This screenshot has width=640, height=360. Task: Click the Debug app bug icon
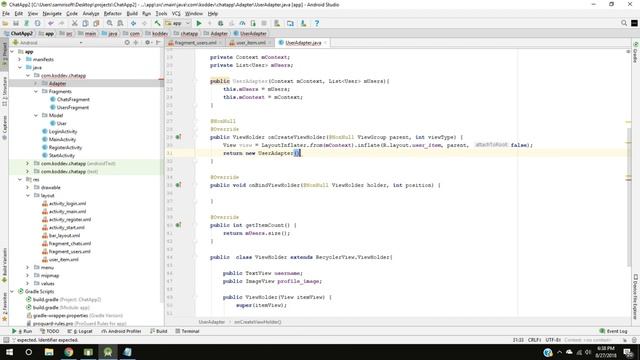pyautogui.click(x=220, y=23)
